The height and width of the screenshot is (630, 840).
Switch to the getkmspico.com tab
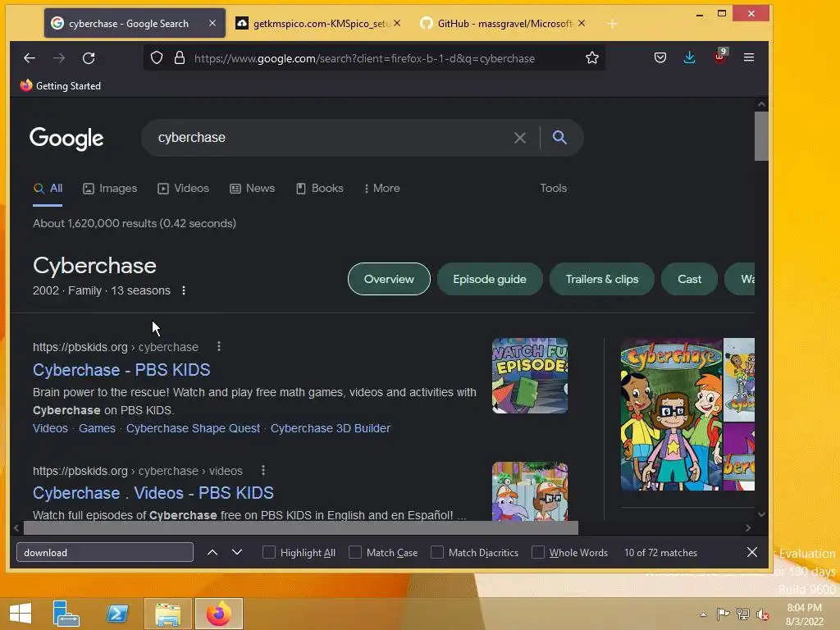[x=319, y=23]
